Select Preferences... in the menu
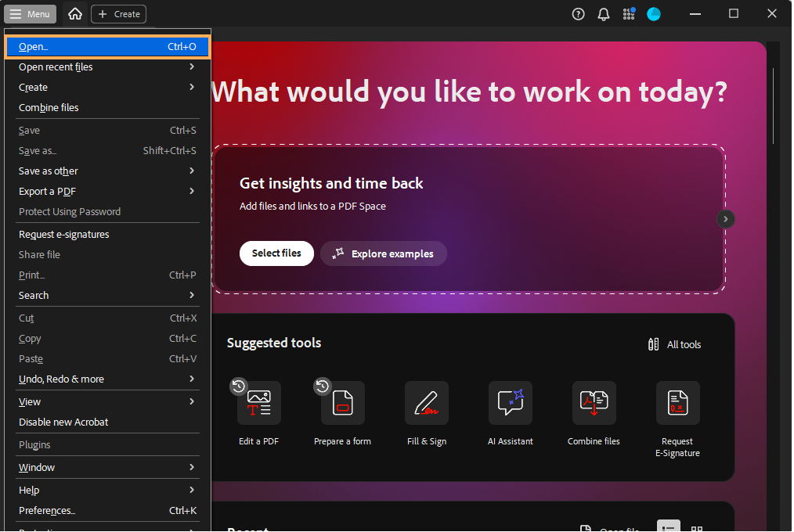 tap(107, 511)
